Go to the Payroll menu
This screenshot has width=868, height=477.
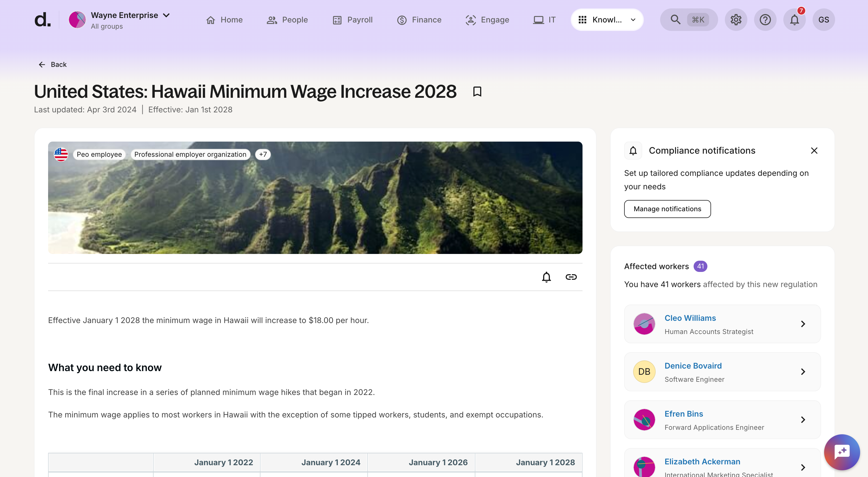coord(352,20)
